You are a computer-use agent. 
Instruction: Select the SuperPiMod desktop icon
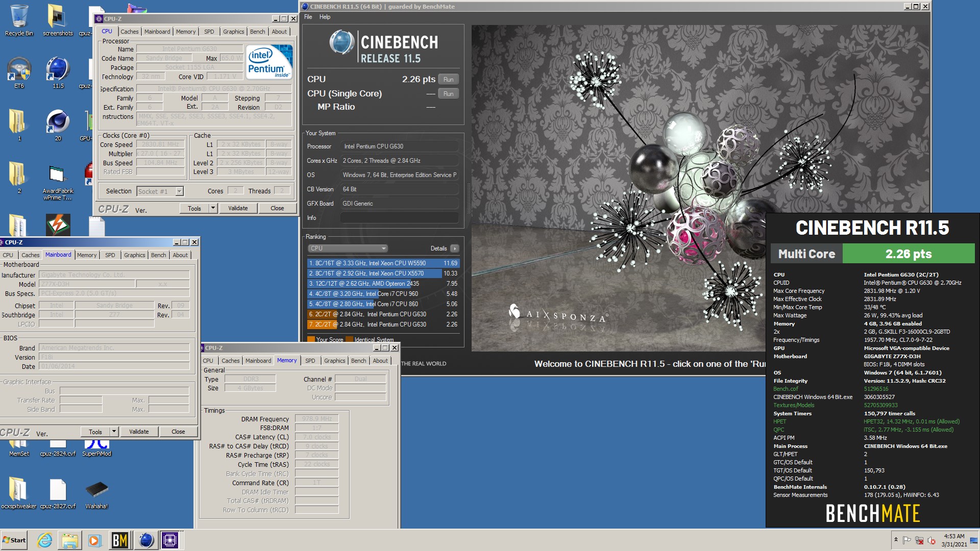click(x=96, y=448)
